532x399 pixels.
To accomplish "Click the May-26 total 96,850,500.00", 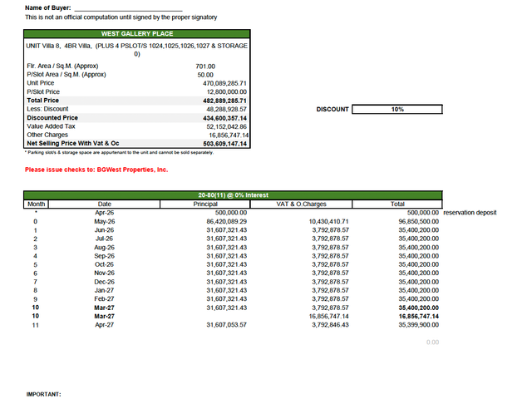I will pyautogui.click(x=418, y=222).
